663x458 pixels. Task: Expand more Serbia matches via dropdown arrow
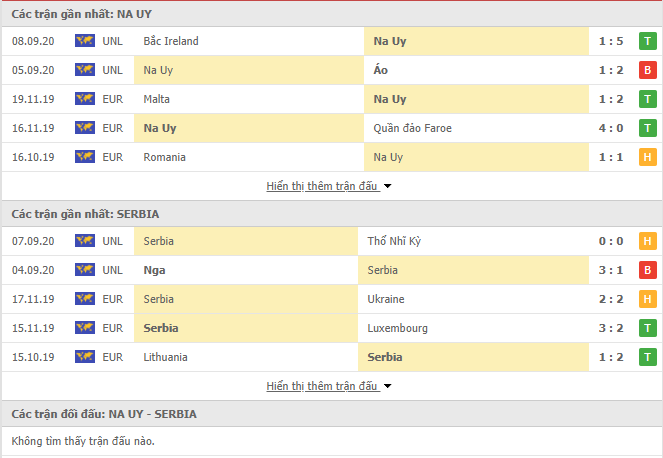point(387,386)
